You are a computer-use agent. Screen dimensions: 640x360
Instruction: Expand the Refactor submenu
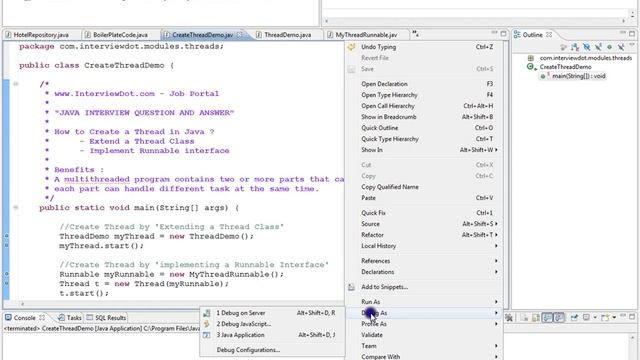(x=424, y=235)
